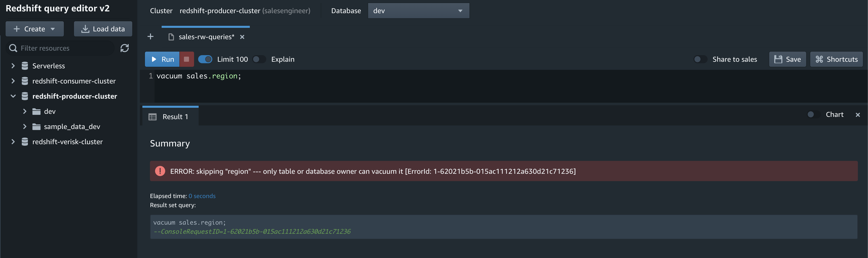Viewport: 868px width, 258px height.
Task: Click the search magnifier icon
Action: (x=13, y=48)
